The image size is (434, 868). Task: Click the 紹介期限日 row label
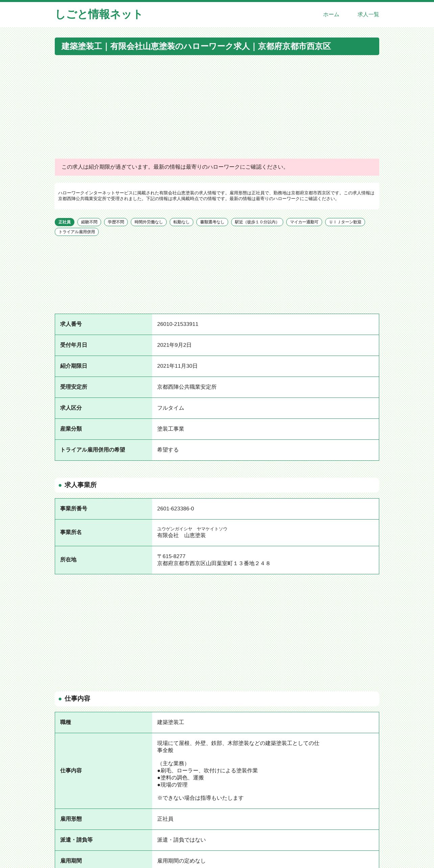(x=74, y=366)
